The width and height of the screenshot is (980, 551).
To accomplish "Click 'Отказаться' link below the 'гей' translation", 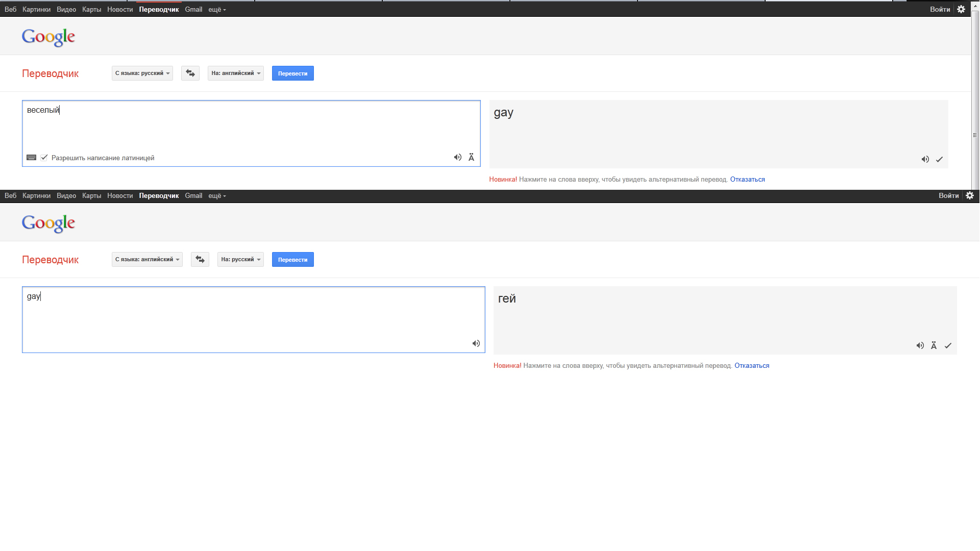I will [x=752, y=366].
